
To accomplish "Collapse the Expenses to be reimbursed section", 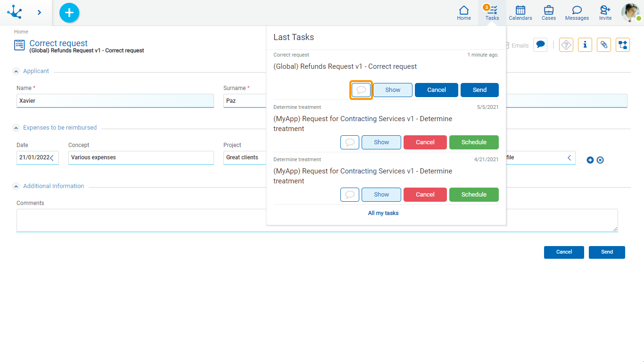I will pos(17,128).
